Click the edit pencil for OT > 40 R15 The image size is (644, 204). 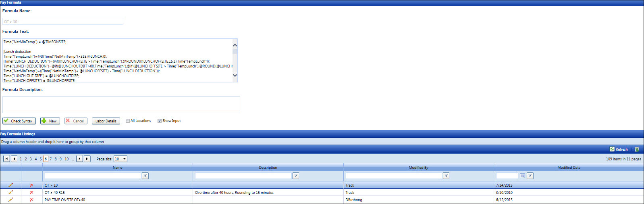pyautogui.click(x=10, y=193)
